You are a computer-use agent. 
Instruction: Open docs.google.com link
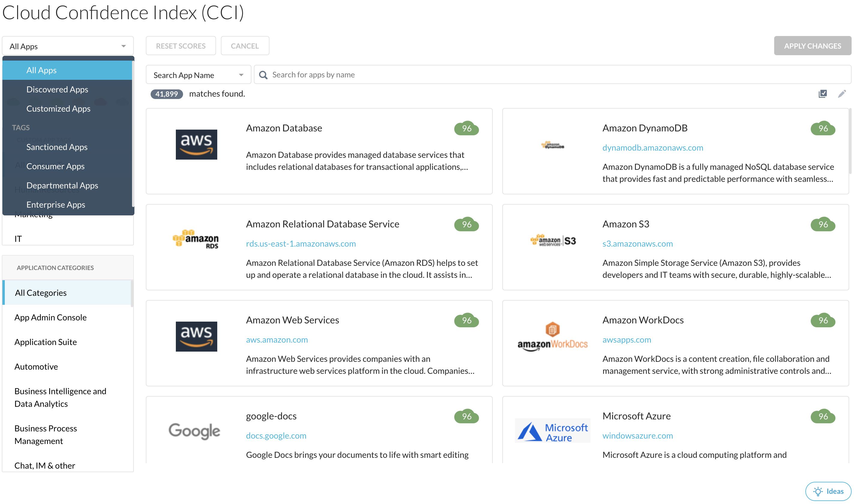pos(276,436)
